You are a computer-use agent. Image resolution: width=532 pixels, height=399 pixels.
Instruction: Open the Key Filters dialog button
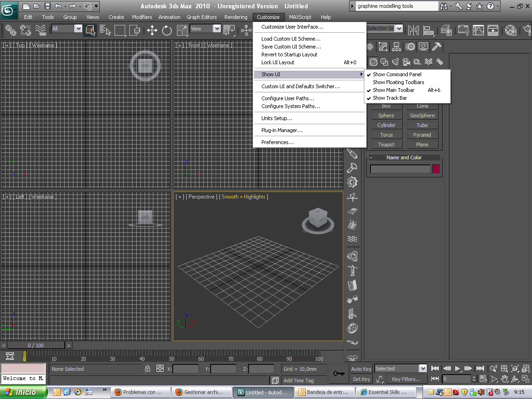tap(406, 379)
